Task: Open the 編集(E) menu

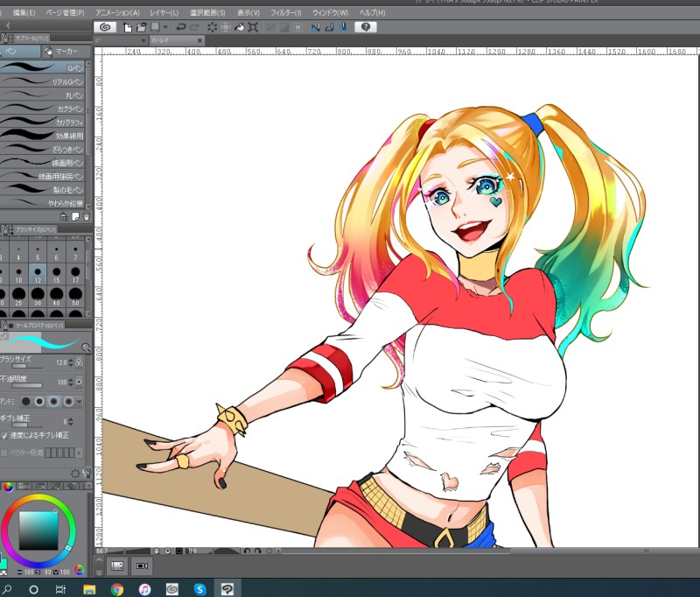Action: [24, 13]
